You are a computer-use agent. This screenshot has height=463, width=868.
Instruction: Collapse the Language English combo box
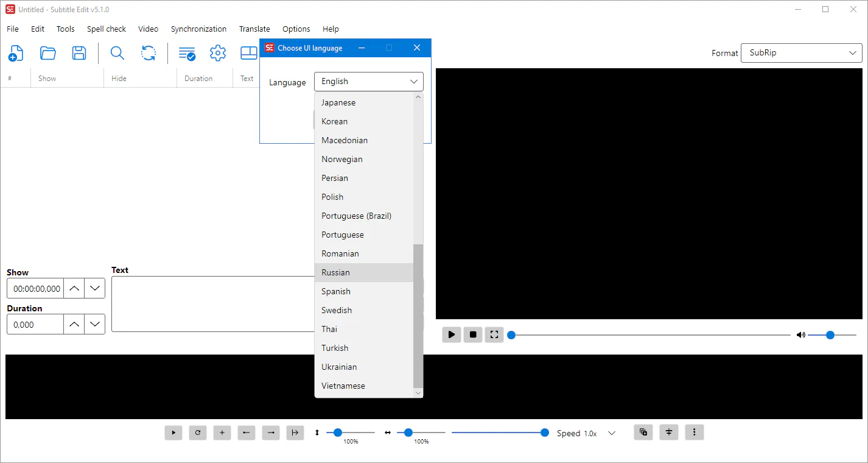[x=369, y=82]
